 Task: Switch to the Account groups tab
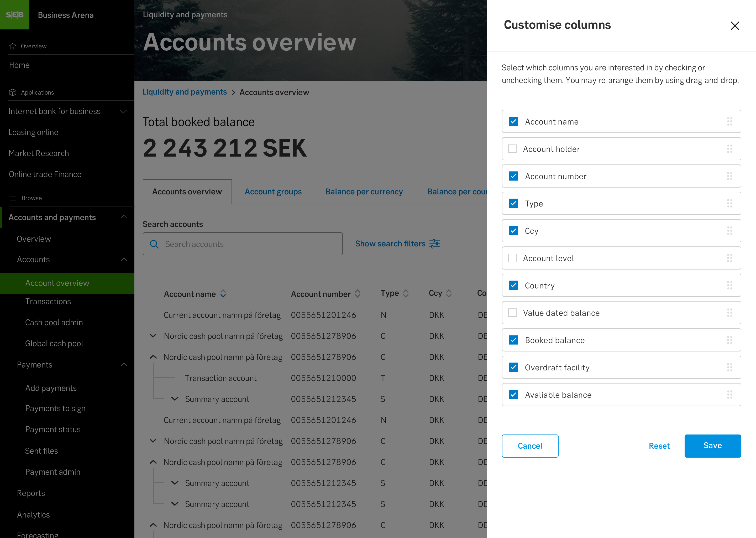[273, 192]
